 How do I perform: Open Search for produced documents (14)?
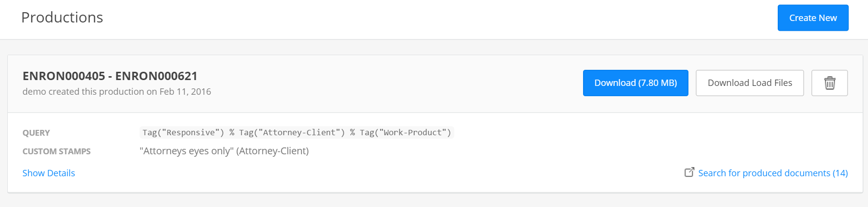click(x=773, y=173)
